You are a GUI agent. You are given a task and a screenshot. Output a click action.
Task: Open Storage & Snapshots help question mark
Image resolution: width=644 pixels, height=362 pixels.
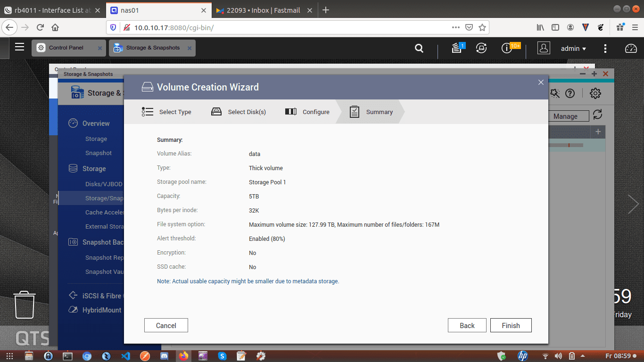coord(570,93)
